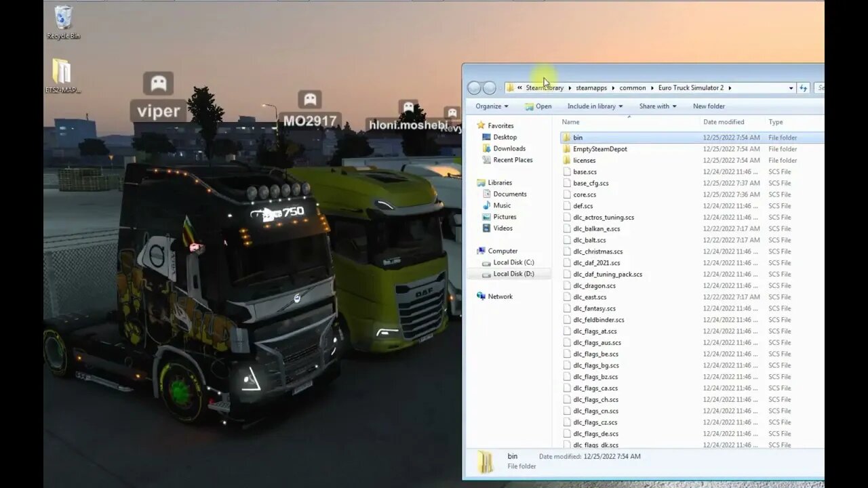Create a New folder
868x488 pixels.
(709, 106)
